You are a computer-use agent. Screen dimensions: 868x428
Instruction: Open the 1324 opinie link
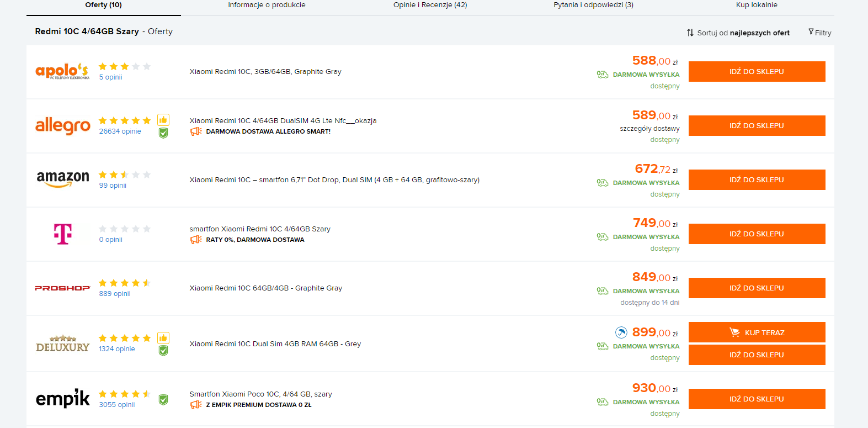(x=117, y=349)
